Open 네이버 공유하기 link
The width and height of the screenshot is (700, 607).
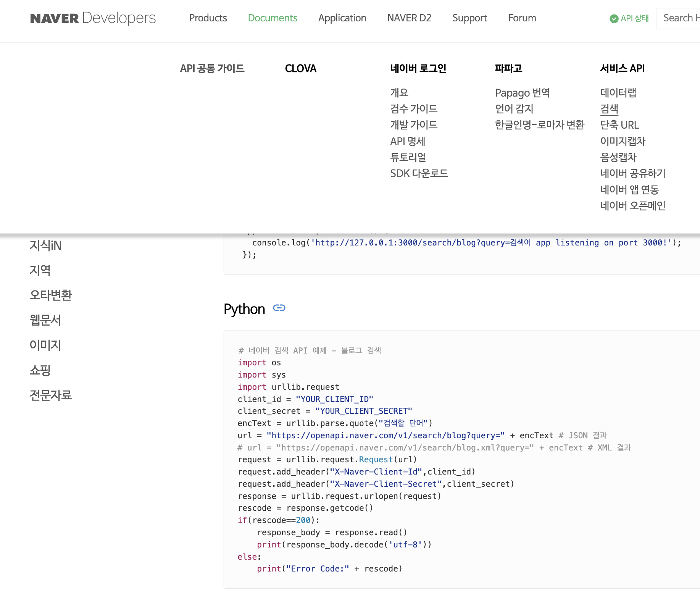point(632,173)
